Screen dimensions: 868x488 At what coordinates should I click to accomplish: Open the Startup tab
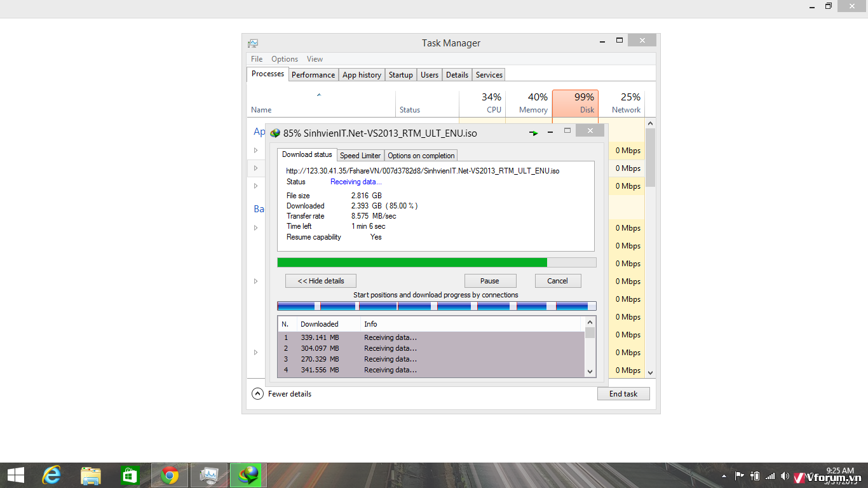(401, 75)
